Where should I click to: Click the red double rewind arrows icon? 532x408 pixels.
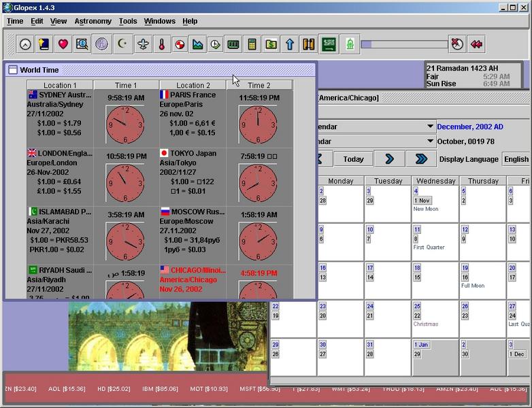tap(476, 44)
